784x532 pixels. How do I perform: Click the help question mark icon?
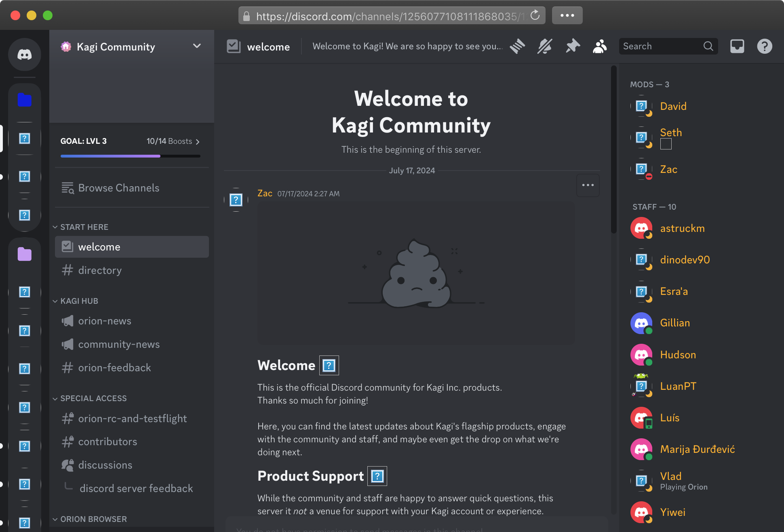(x=764, y=46)
